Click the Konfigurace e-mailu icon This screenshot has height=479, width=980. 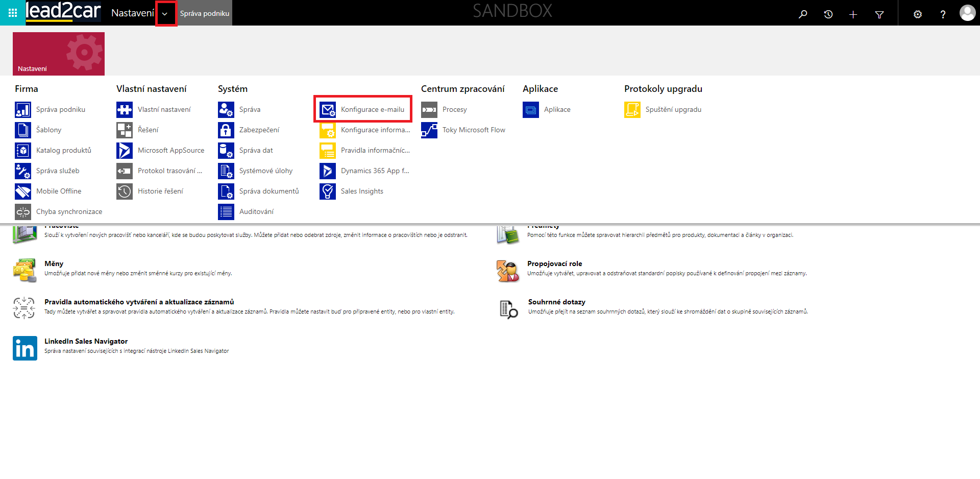[x=328, y=110]
